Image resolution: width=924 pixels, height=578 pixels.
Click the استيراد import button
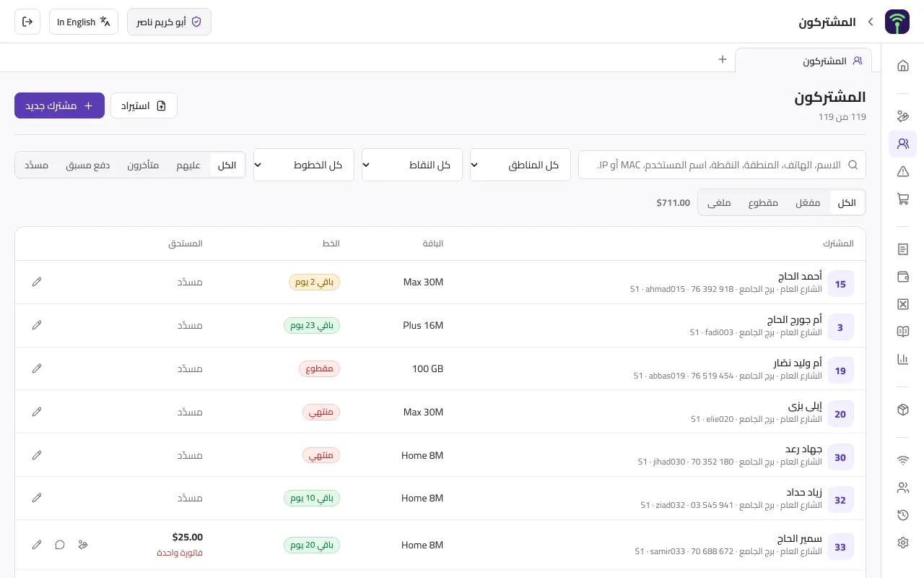click(x=144, y=105)
